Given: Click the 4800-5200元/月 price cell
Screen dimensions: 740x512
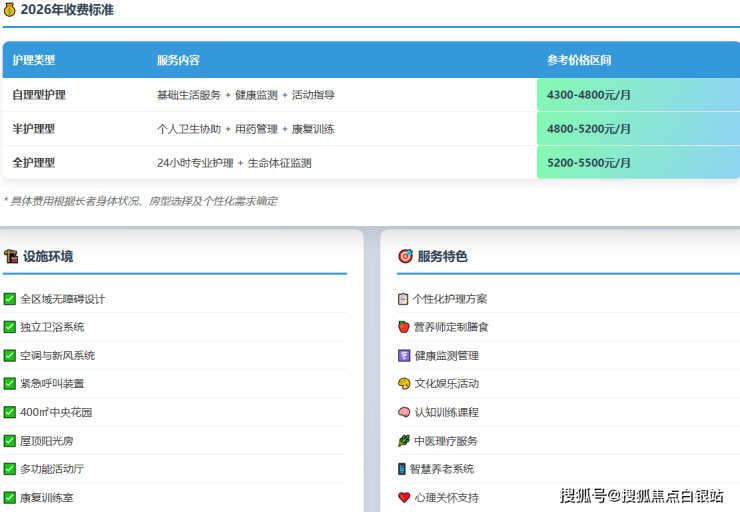Looking at the screenshot, I should [589, 129].
